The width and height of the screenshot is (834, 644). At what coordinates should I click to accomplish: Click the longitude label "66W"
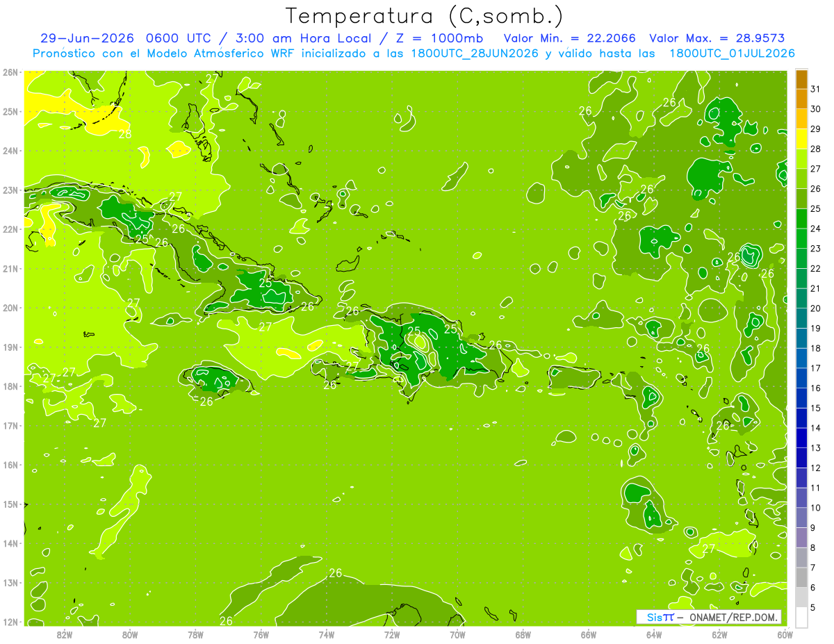point(589,634)
